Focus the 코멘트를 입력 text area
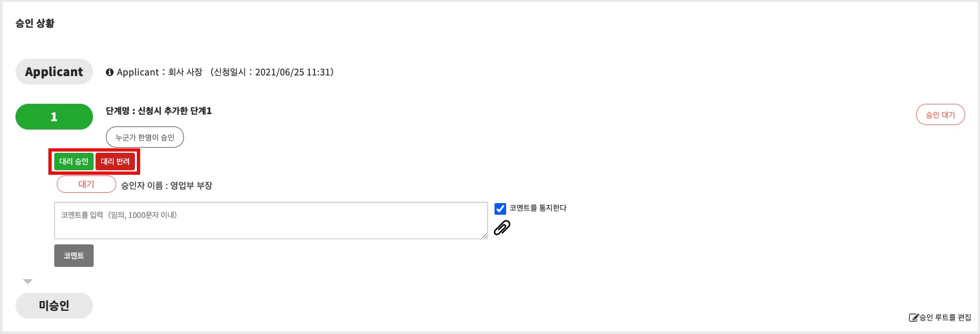The height and width of the screenshot is (334, 980). click(x=271, y=221)
